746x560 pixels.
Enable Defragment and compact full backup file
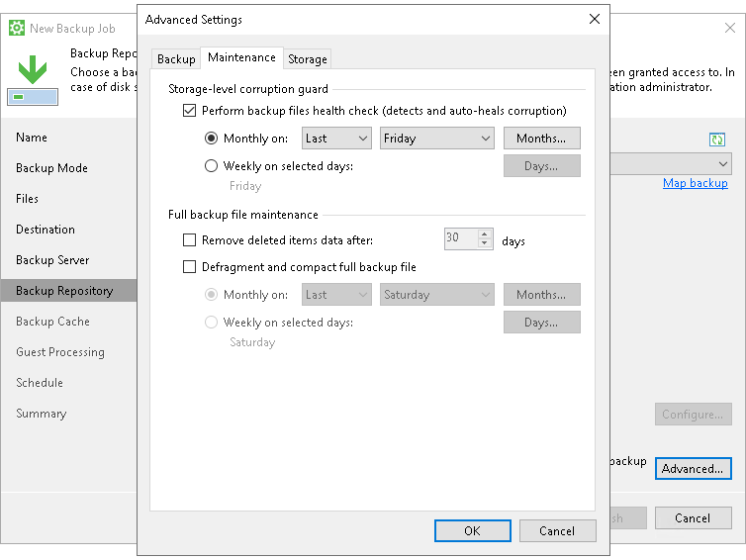190,266
